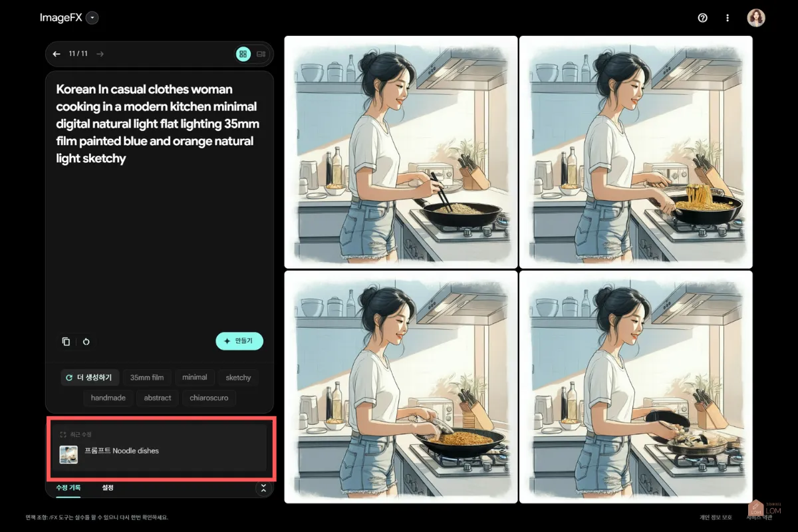Switch to the 설정 tab

[x=108, y=488]
